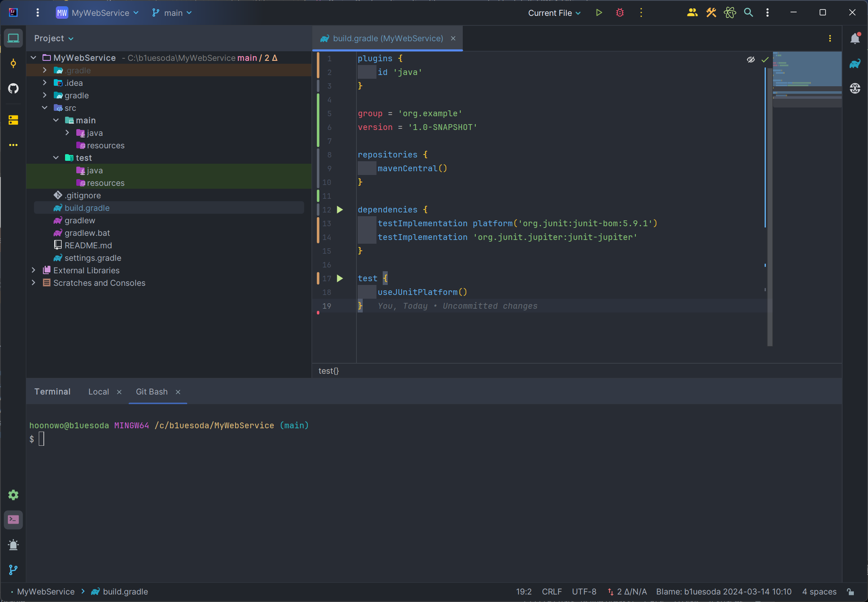The image size is (868, 602).
Task: Click the Debug bug icon
Action: (620, 13)
